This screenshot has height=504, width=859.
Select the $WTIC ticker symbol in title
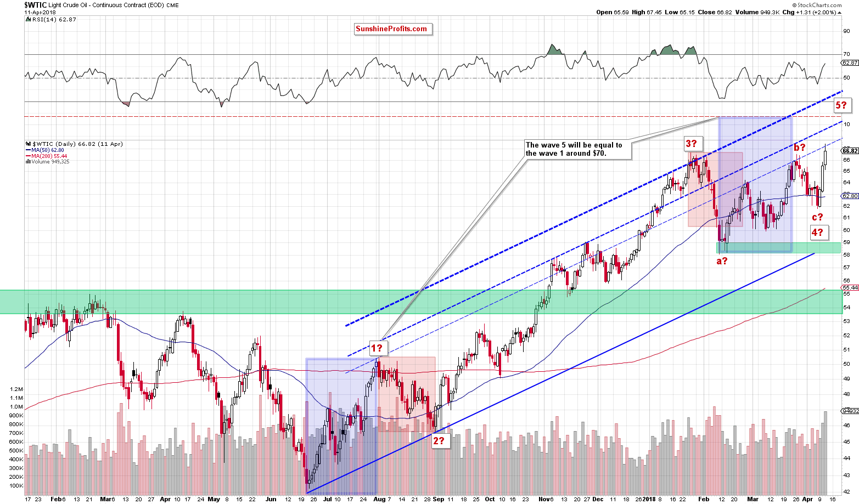pos(35,5)
